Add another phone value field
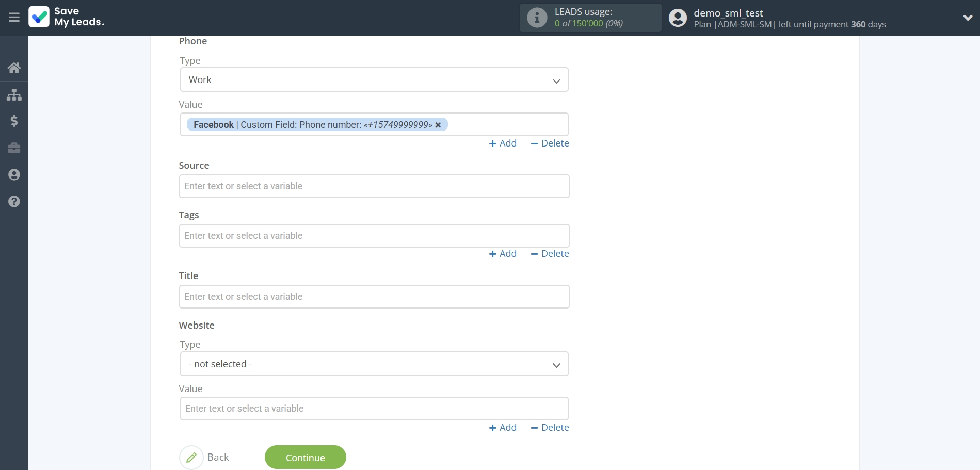Image resolution: width=980 pixels, height=470 pixels. tap(503, 143)
